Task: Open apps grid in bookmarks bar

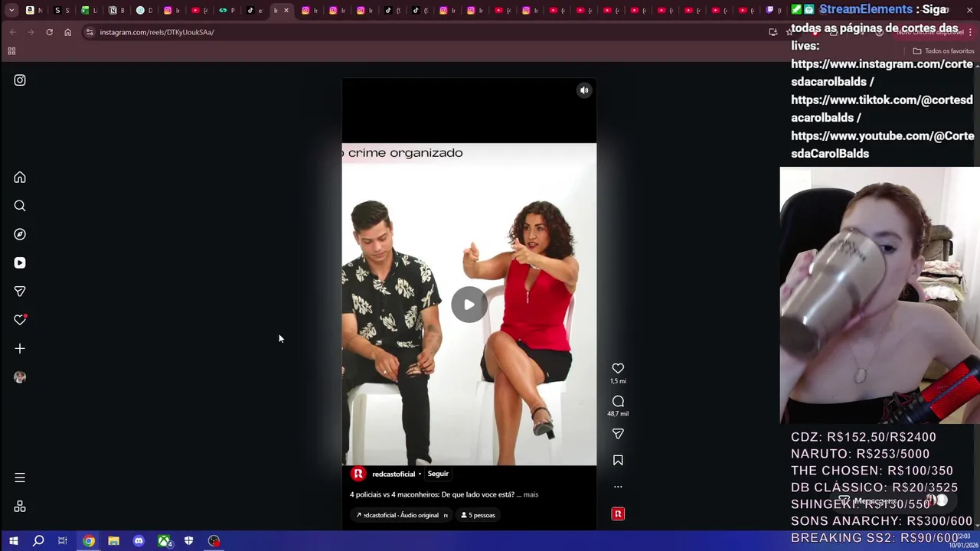Action: pos(11,51)
